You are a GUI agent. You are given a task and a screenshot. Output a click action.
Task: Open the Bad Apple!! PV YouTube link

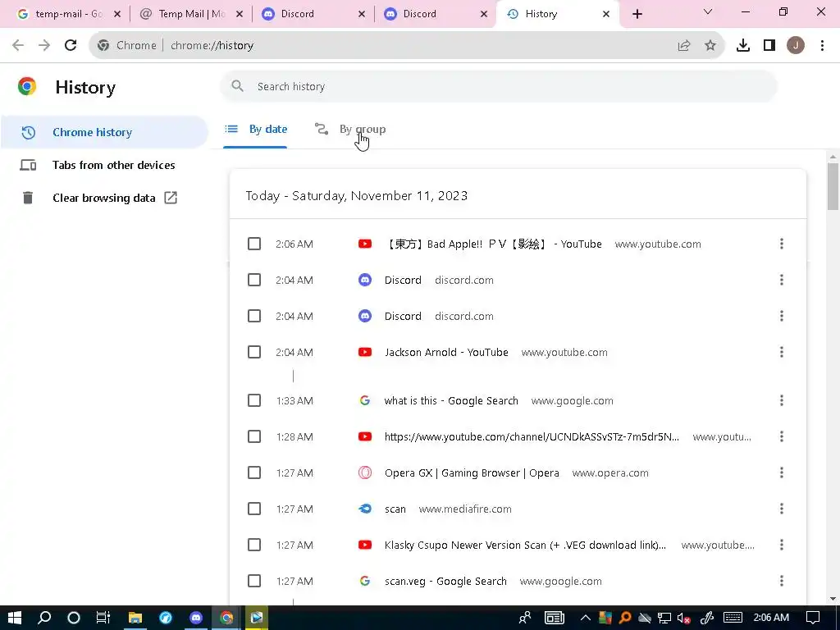[x=493, y=244]
